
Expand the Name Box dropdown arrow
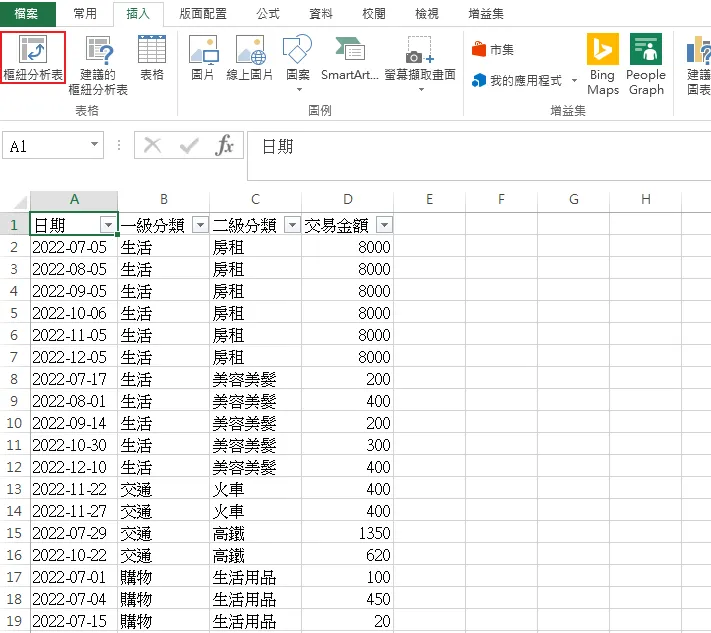[x=94, y=145]
